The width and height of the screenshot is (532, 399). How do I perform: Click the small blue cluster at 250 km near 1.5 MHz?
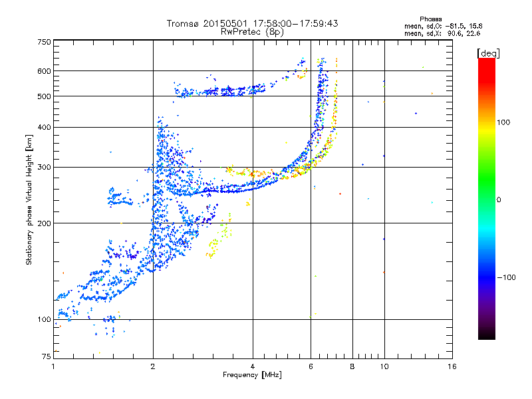click(120, 197)
